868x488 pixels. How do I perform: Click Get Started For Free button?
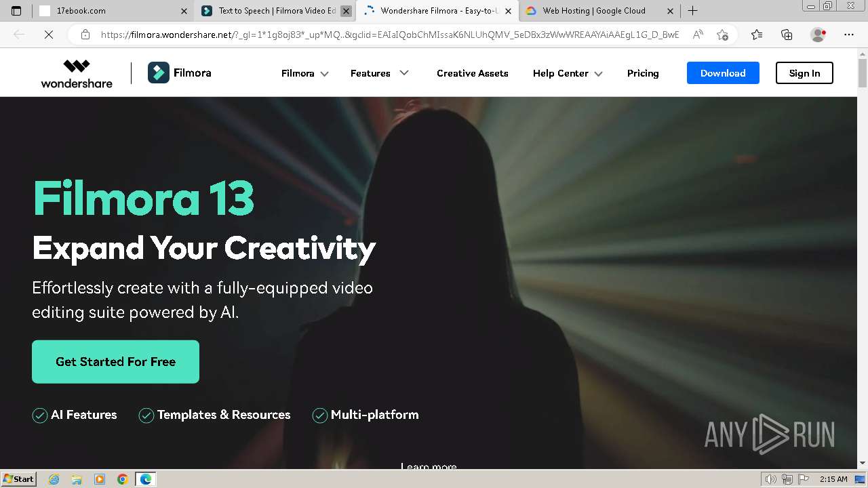click(115, 362)
